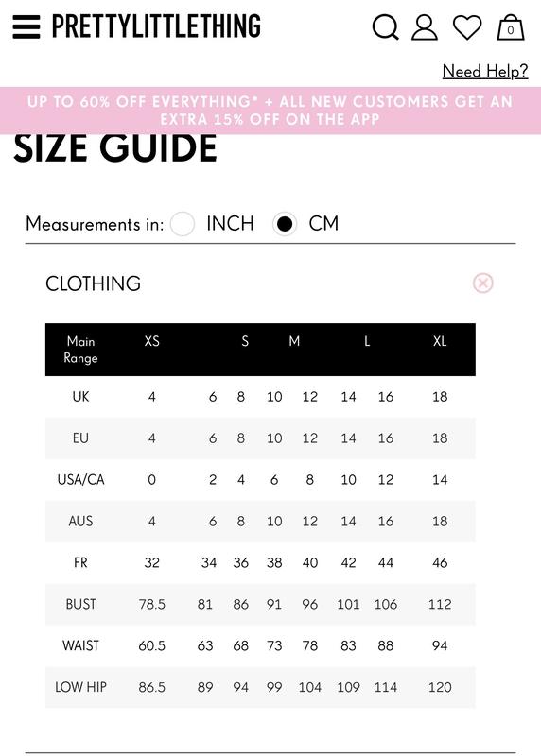Click the Need Help? link
Screen dimensions: 541x756
485,72
